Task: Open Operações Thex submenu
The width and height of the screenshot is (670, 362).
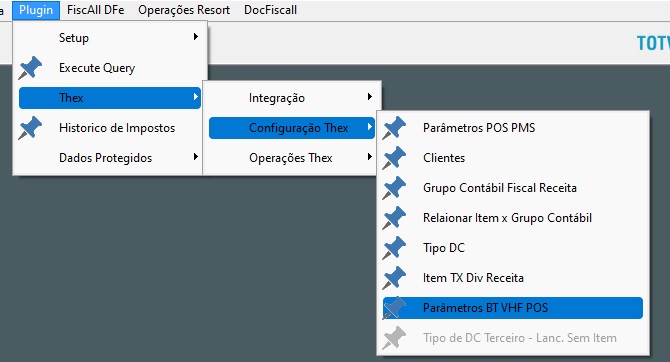Action: pos(292,158)
